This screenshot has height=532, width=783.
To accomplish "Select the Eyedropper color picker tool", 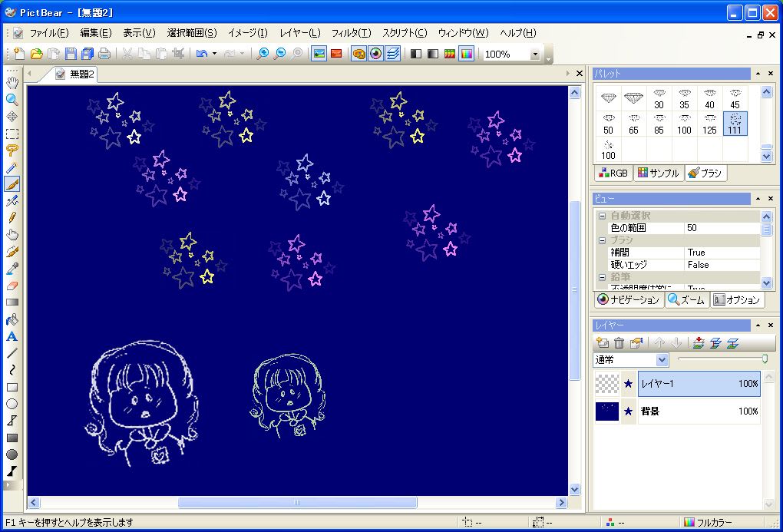I will click(x=12, y=268).
